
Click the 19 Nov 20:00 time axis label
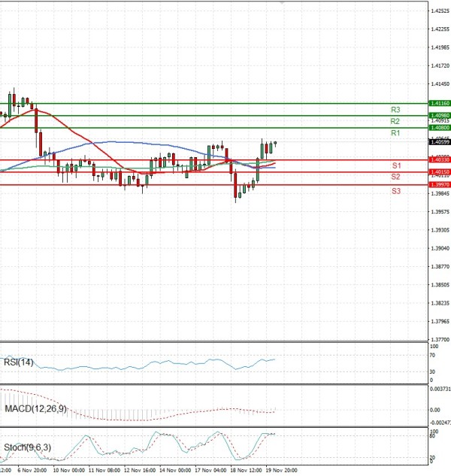click(282, 470)
